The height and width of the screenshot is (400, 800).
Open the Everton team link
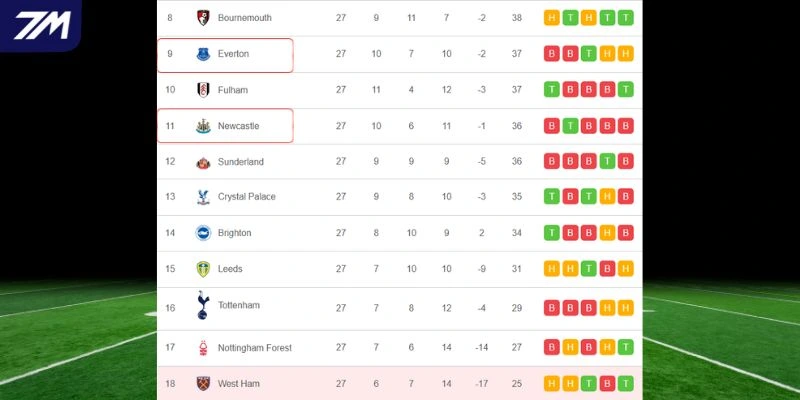coord(233,54)
